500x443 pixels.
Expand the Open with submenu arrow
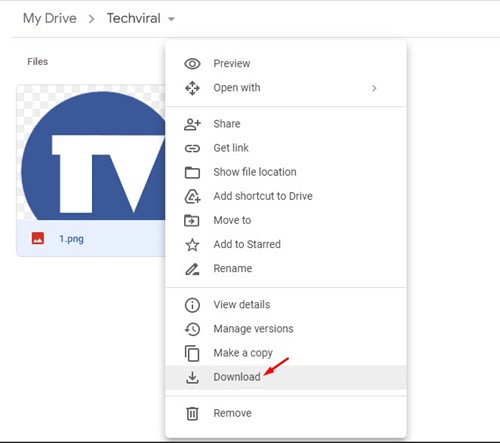[374, 88]
